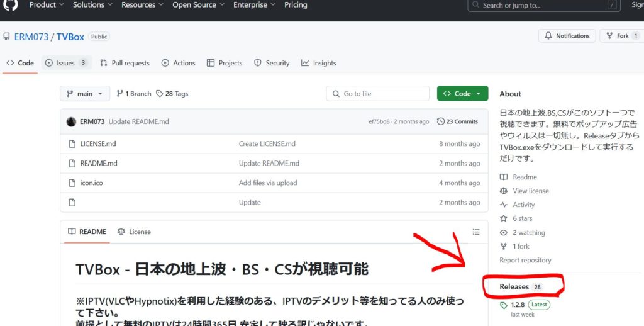Switch to the Issues tab

tap(66, 63)
